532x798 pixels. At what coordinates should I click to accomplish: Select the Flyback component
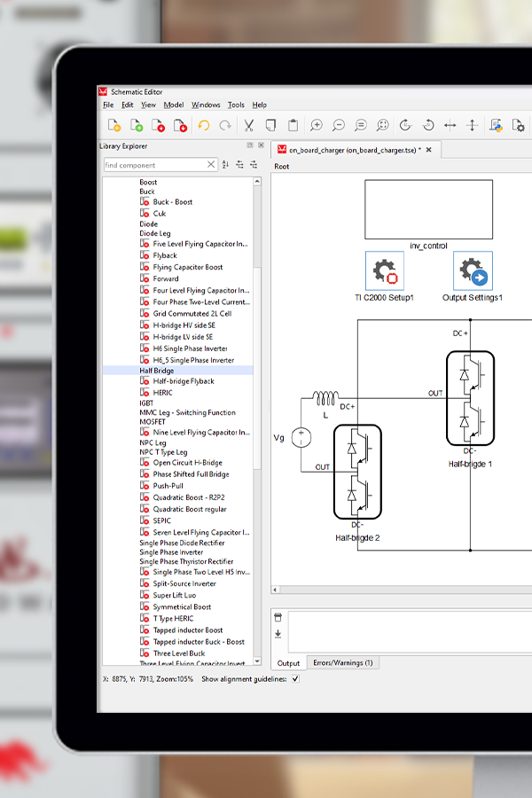click(x=165, y=255)
